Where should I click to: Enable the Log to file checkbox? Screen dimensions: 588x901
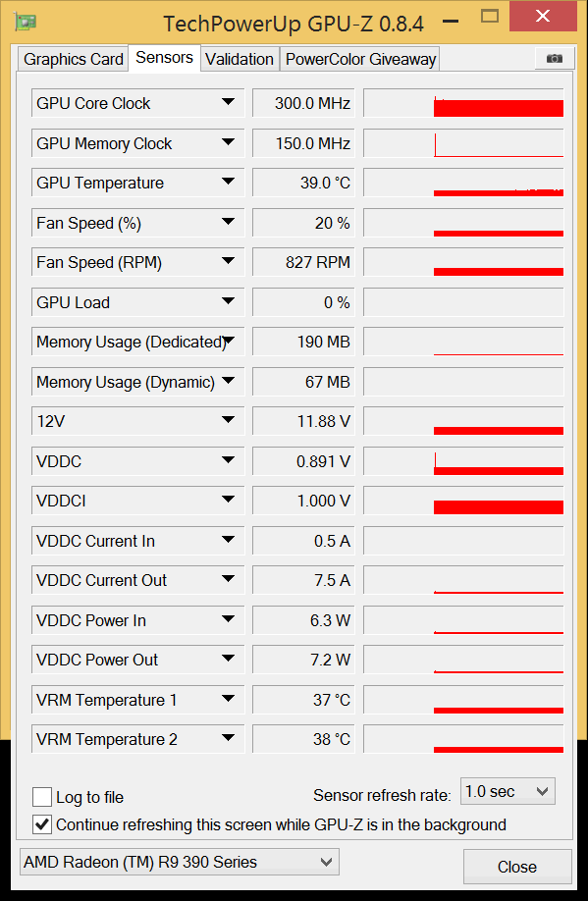[41, 797]
